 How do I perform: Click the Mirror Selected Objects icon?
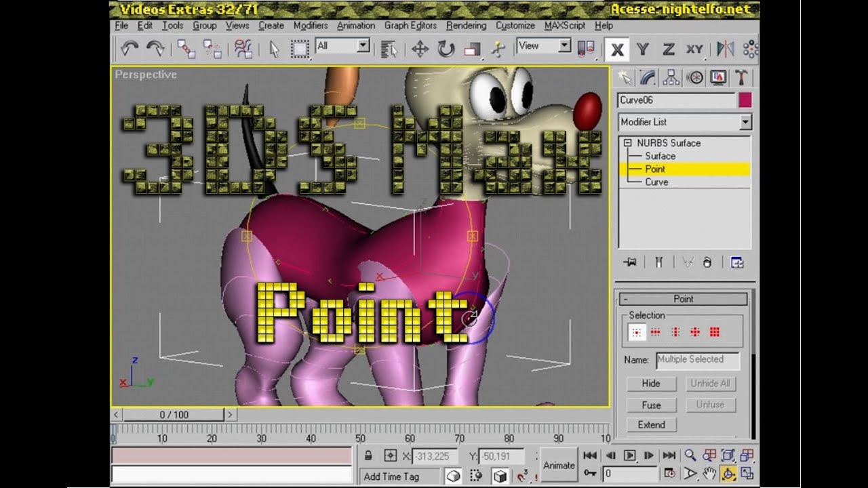tap(726, 48)
